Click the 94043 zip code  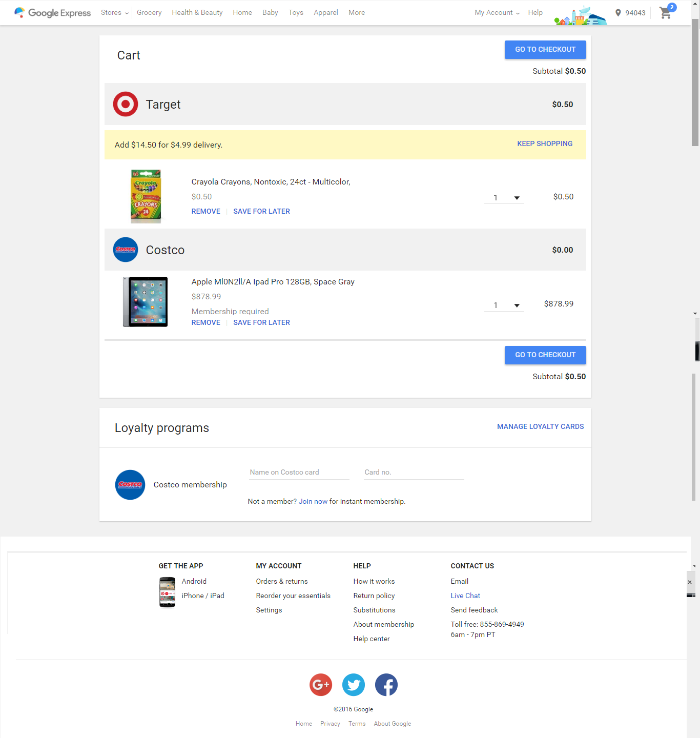tap(635, 13)
